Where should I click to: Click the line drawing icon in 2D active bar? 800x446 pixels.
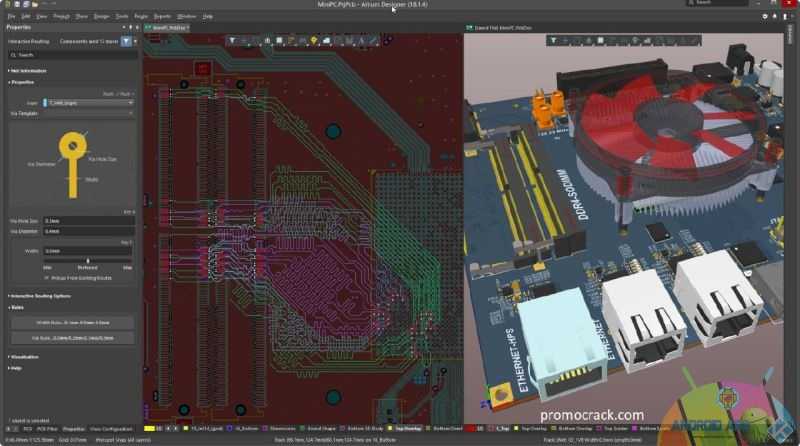373,40
